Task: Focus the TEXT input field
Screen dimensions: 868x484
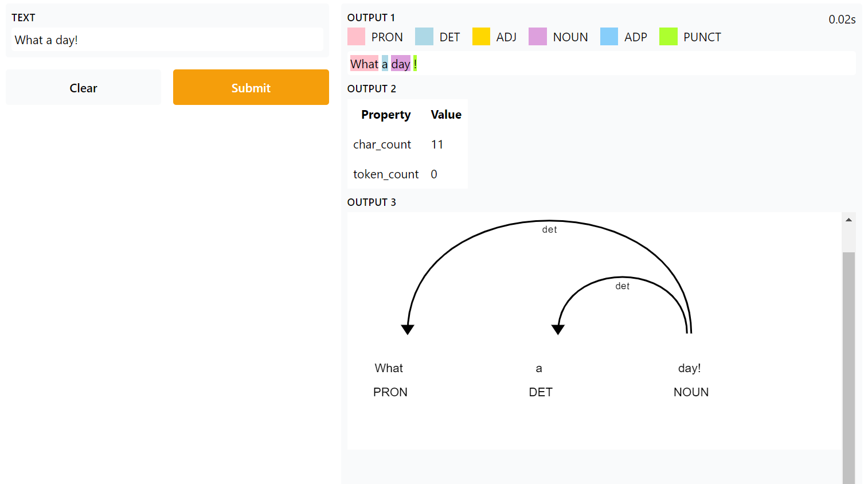Action: 167,40
